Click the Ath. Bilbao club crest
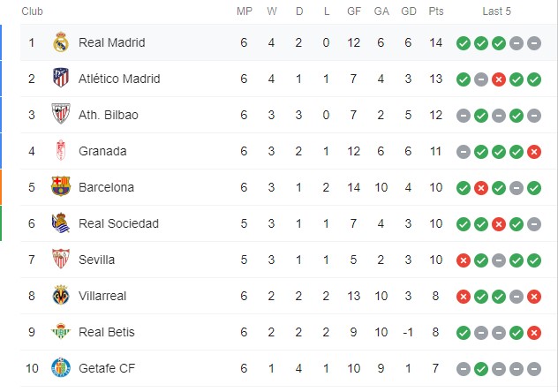This screenshot has width=558, height=392. pyautogui.click(x=61, y=114)
